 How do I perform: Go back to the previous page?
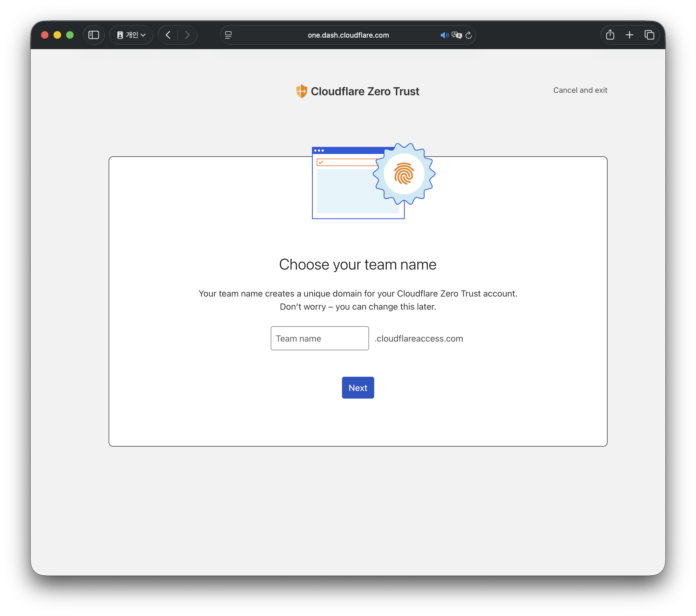point(168,35)
